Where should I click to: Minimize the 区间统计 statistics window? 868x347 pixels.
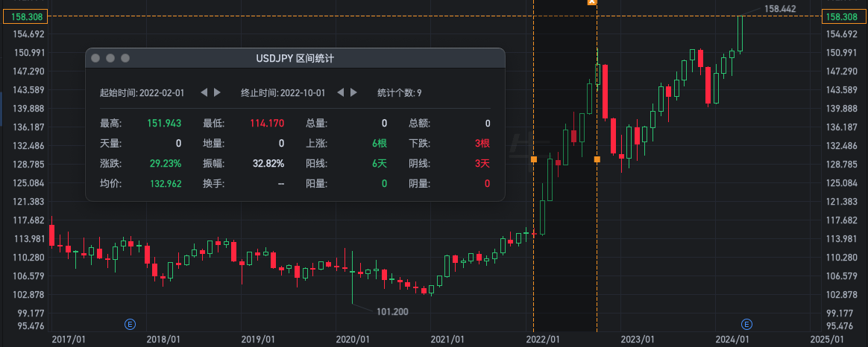tap(110, 58)
